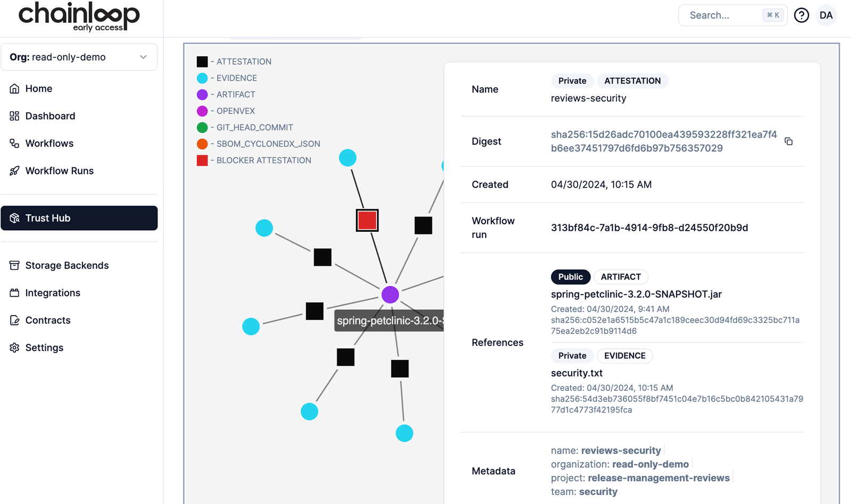
Task: Select the purple artifact node in graph
Action: coord(390,295)
